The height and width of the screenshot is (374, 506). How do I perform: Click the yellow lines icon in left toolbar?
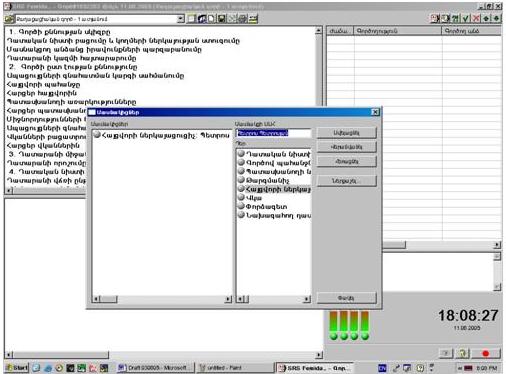pos(253,19)
